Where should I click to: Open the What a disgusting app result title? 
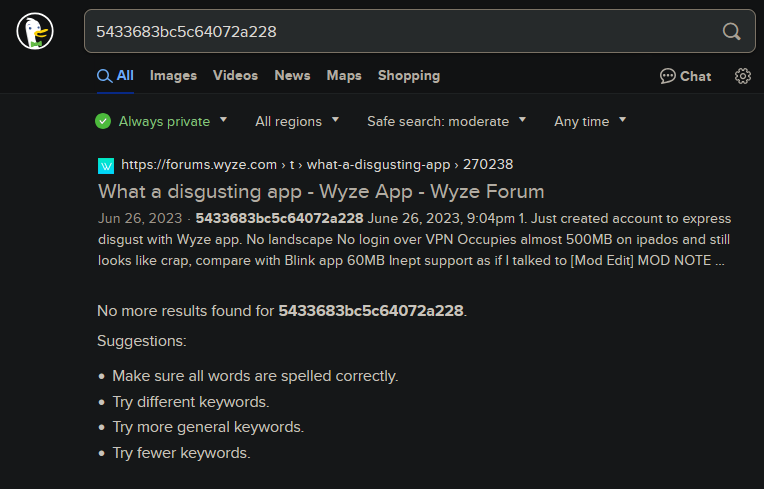tap(321, 191)
